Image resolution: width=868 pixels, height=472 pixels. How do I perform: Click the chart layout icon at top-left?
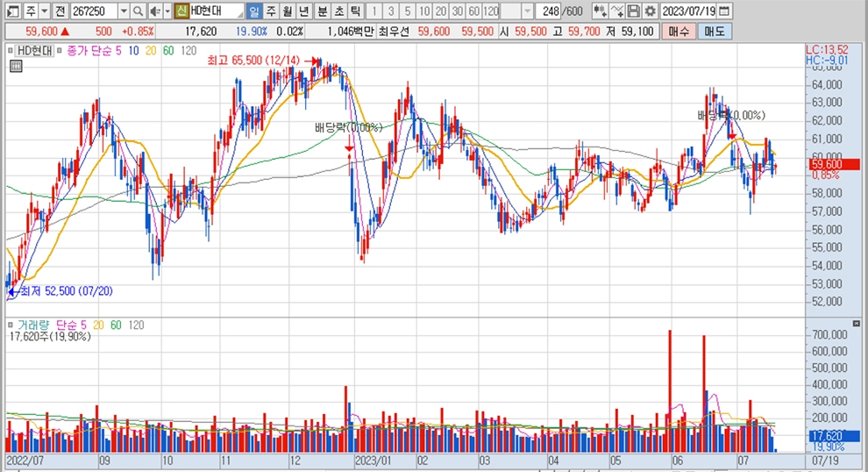pyautogui.click(x=11, y=11)
